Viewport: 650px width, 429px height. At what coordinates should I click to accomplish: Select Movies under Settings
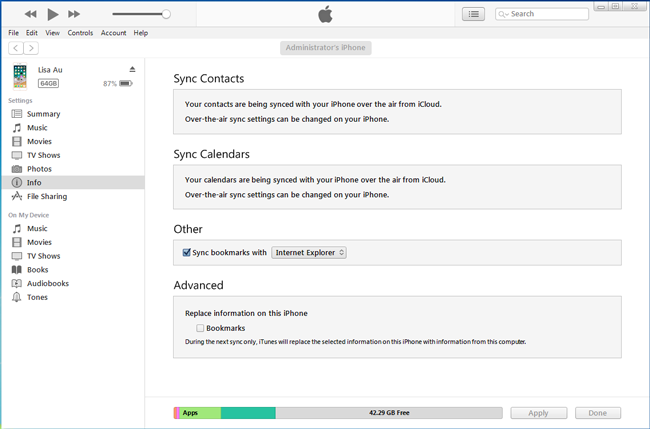point(73,141)
